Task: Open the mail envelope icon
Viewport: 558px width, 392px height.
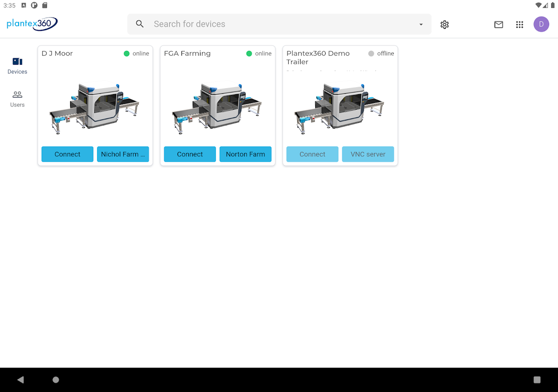Action: tap(499, 24)
